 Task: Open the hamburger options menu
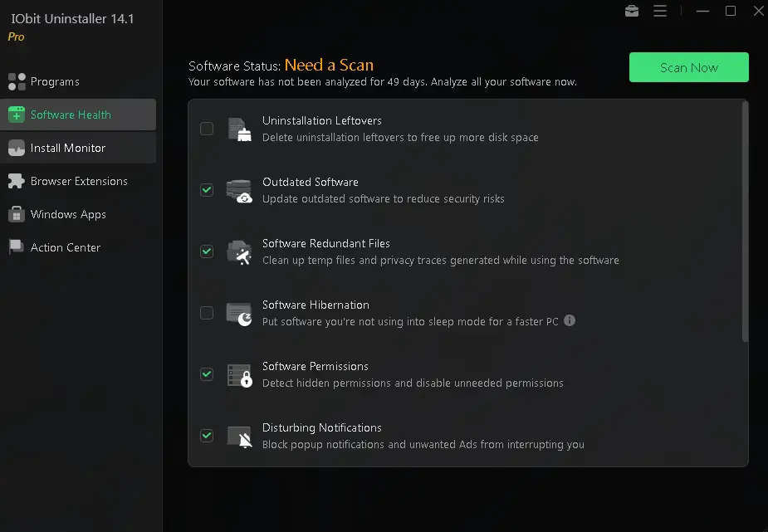660,11
